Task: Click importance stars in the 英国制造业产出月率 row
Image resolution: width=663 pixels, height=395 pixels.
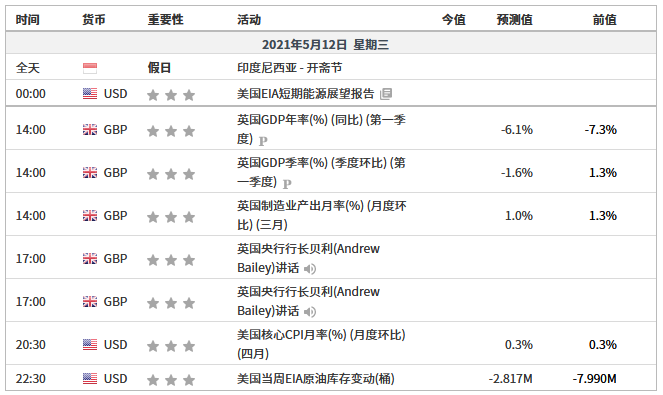Action: [171, 217]
